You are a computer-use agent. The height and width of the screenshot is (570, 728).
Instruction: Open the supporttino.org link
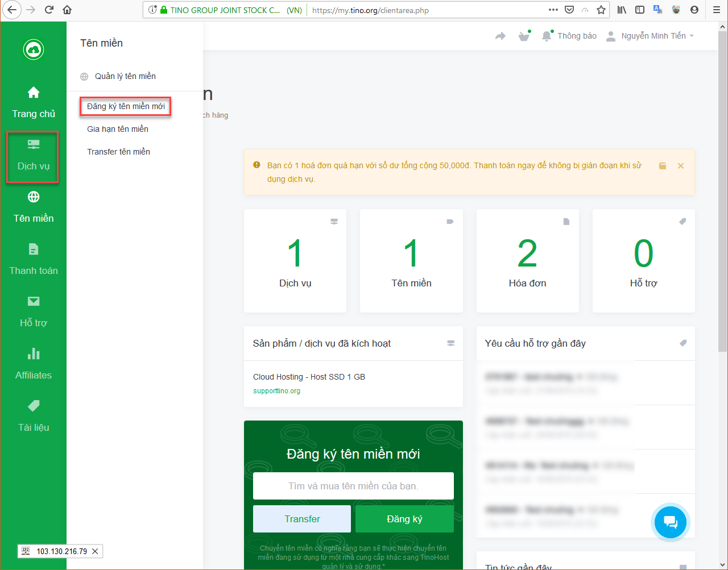click(x=276, y=391)
